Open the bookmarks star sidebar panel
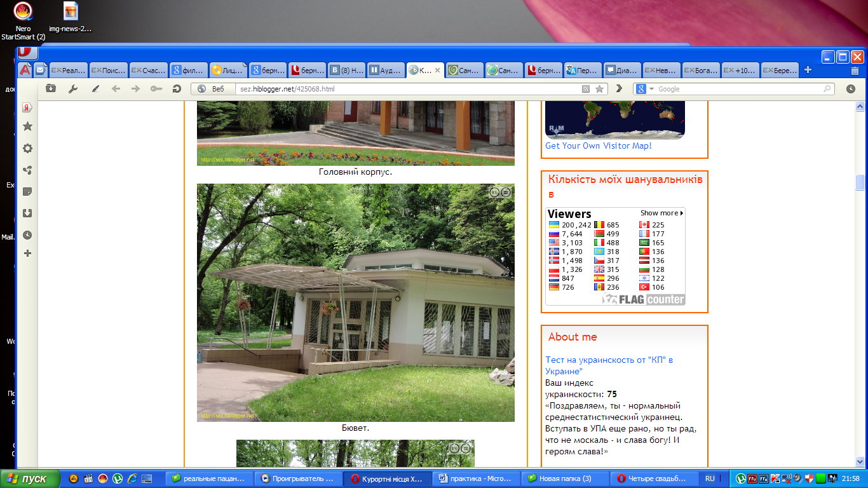This screenshot has width=868, height=488. coord(27,126)
